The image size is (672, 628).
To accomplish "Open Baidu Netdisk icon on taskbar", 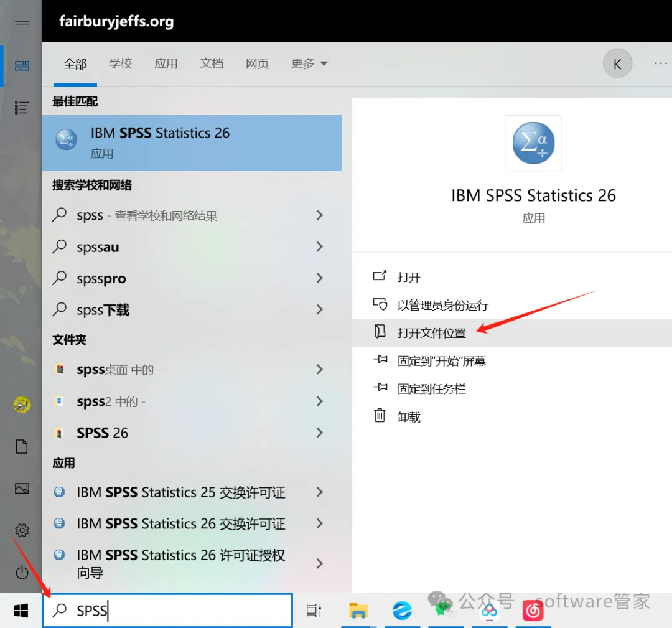I will (x=489, y=611).
